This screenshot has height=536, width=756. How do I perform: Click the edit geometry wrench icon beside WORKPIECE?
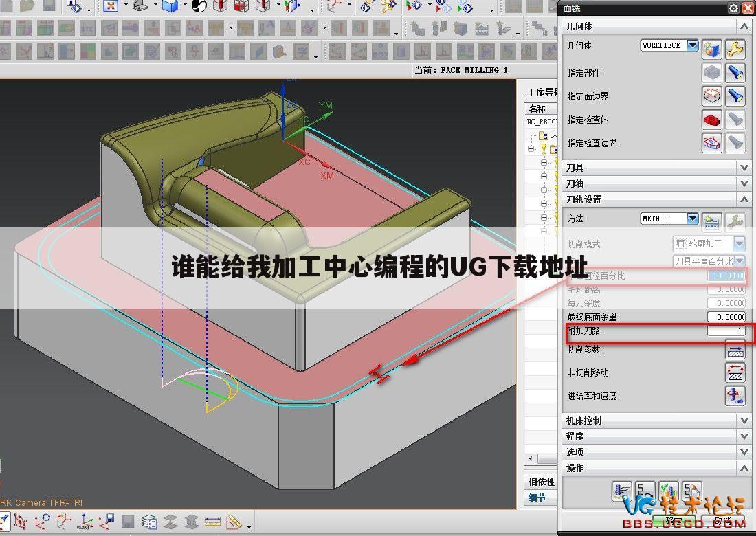[735, 48]
